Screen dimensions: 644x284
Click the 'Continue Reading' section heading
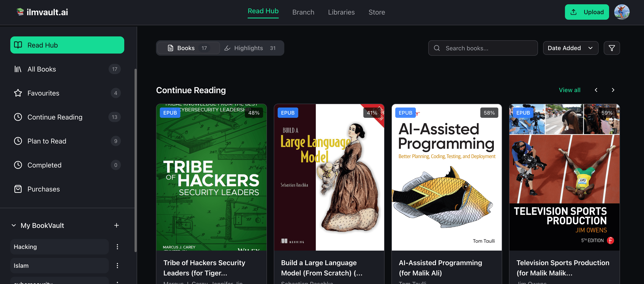point(191,90)
